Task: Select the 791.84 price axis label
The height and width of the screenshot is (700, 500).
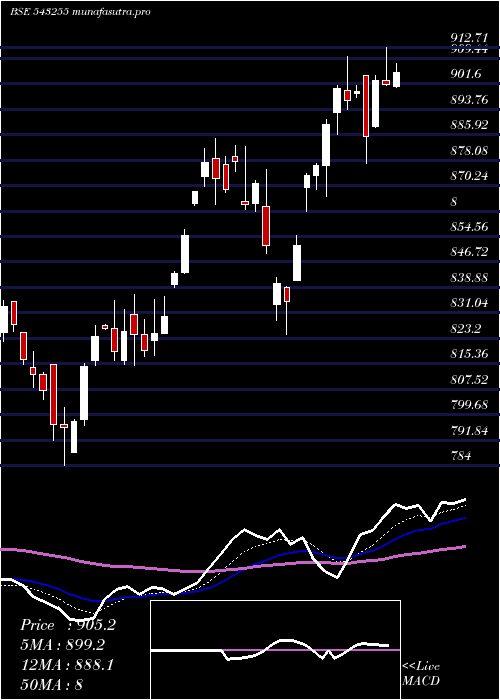Action: click(x=469, y=431)
